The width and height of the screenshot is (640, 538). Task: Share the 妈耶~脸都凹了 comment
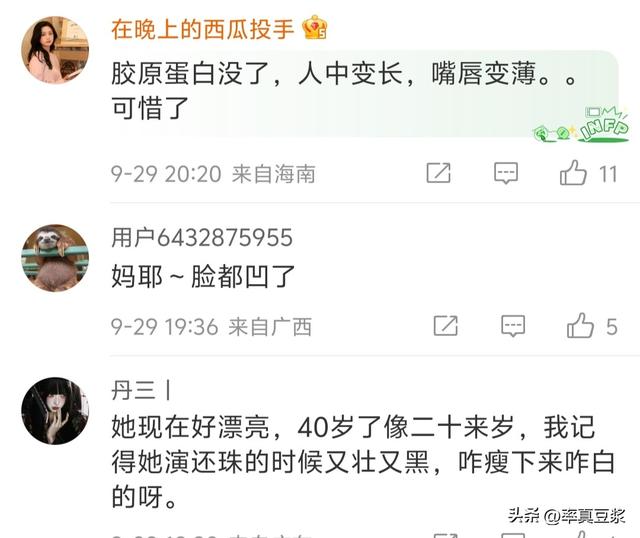(445, 326)
